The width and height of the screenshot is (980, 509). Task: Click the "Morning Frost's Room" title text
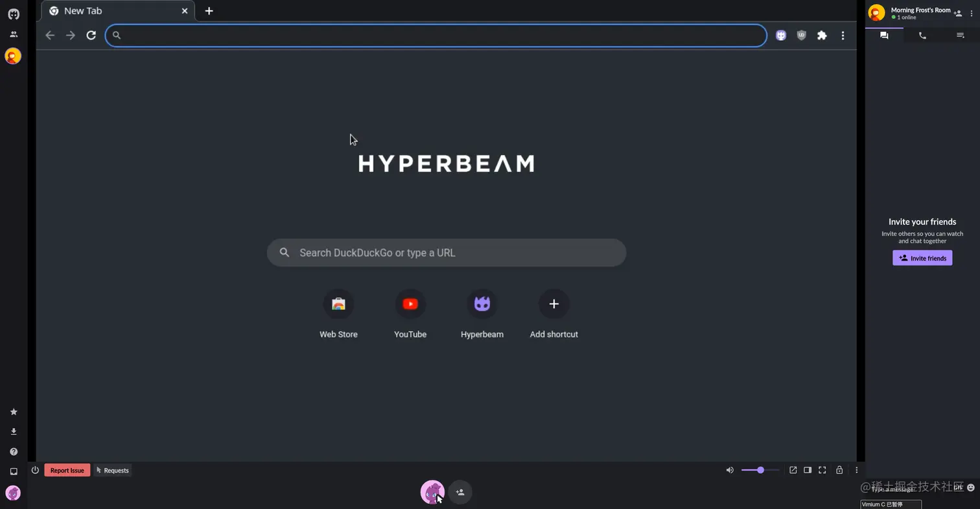(x=920, y=10)
